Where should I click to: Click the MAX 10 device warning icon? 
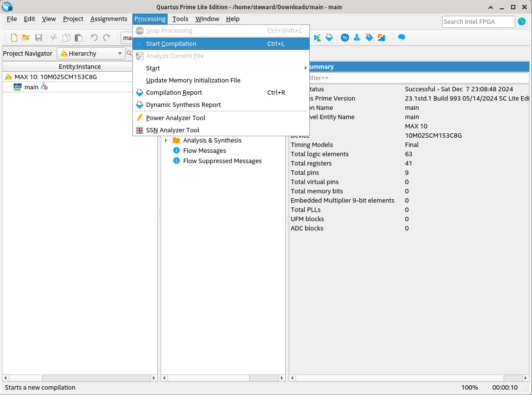pyautogui.click(x=8, y=77)
